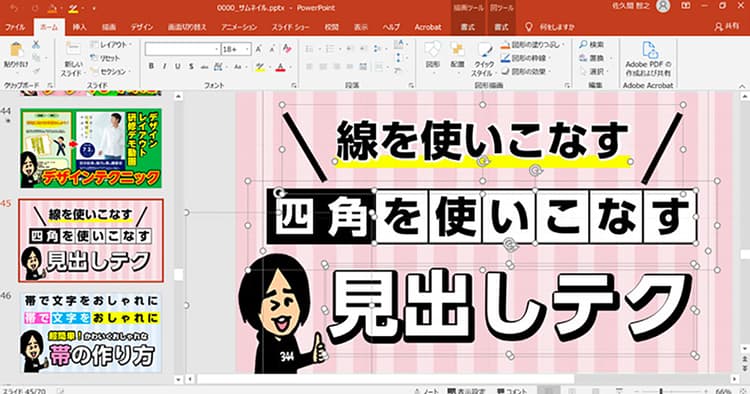Click the Replace (置換) button
The height and width of the screenshot is (394, 750).
[592, 58]
